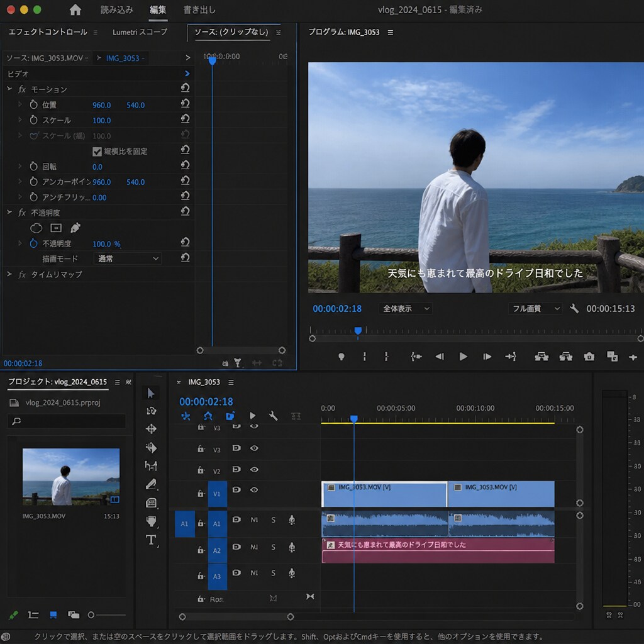The image size is (644, 644).
Task: Hide track V1 with eye icon
Action: (254, 489)
